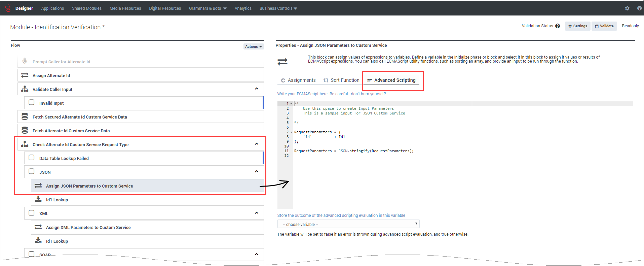Toggle the Invalid Input checkbox
The height and width of the screenshot is (266, 644).
pos(32,102)
